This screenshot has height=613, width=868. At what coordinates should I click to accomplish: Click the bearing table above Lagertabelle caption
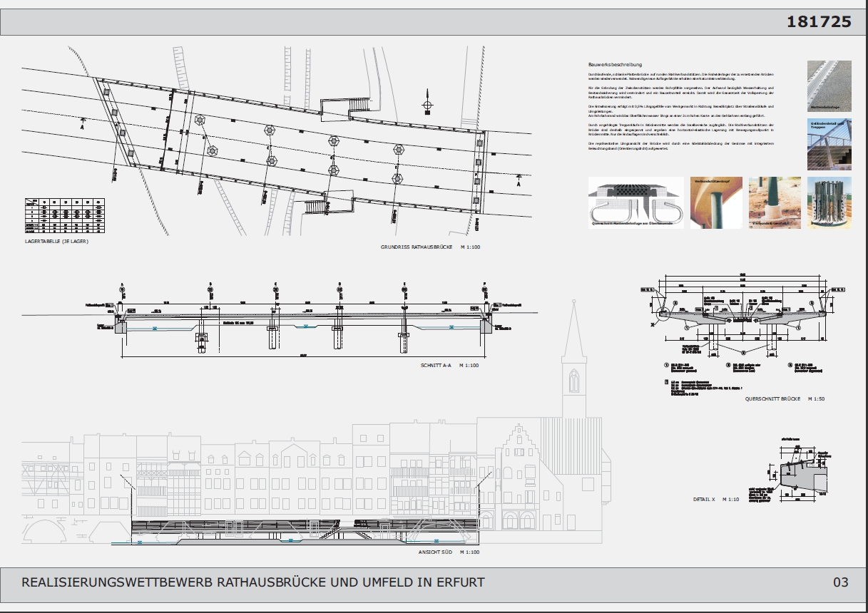pos(65,215)
